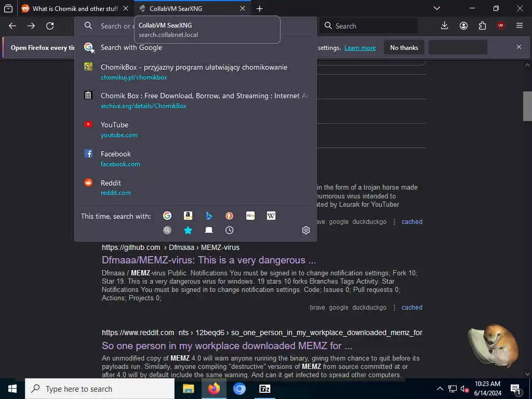Screen dimensions: 532x399
Task: Open Firefox account menu
Action: point(463,26)
